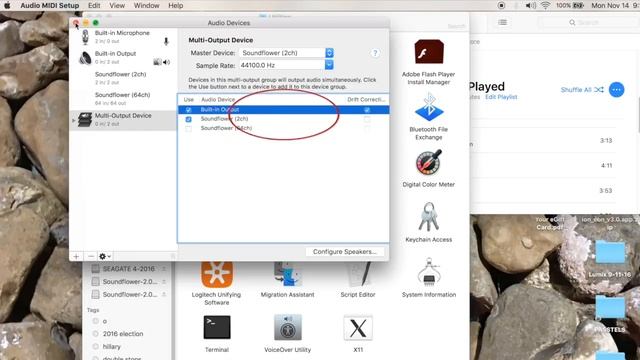Expand Multi-Output Device disclosure triangle
640x360 pixels.
[x=73, y=120]
